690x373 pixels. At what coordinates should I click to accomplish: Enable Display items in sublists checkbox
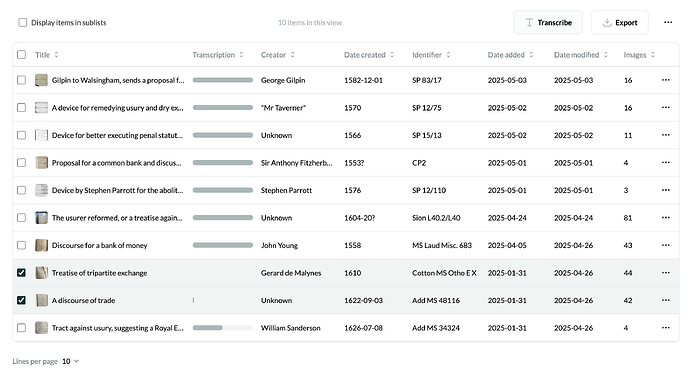point(22,22)
